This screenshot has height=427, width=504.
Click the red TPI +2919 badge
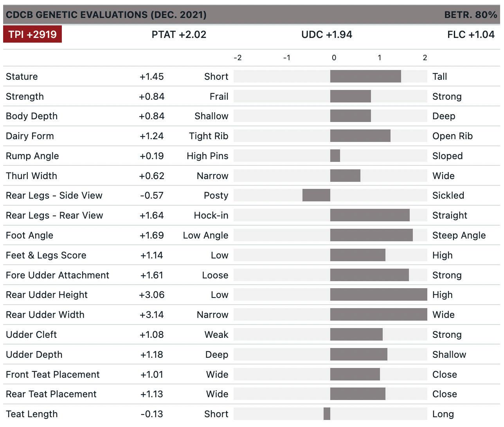point(32,34)
